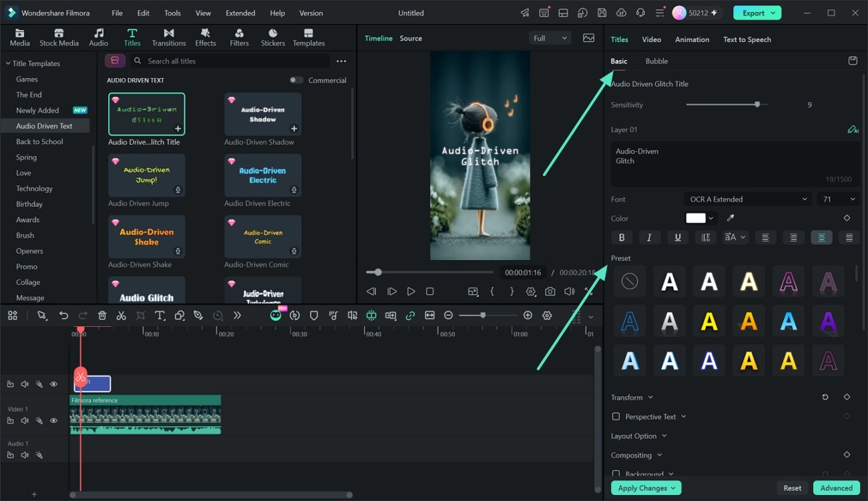The image size is (868, 501).
Task: Undo the last action in timeline toolbar
Action: [x=63, y=316]
